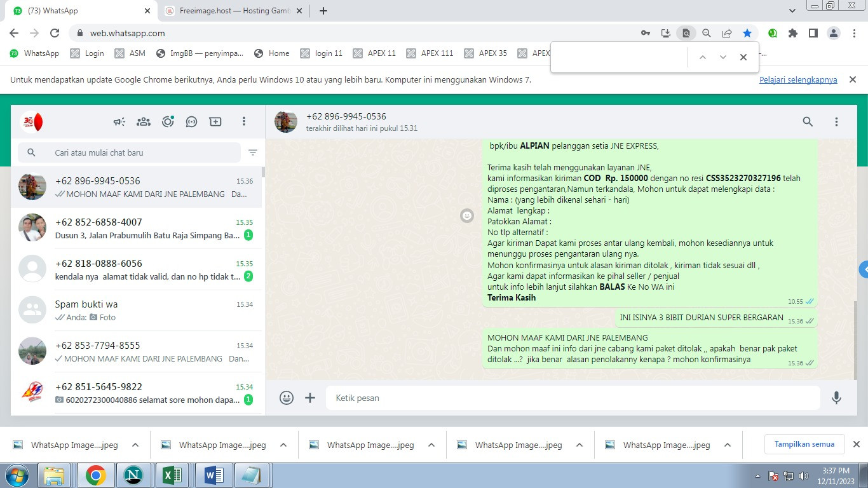Search within the open conversation
Screen dimensions: 868x488
pos(808,121)
